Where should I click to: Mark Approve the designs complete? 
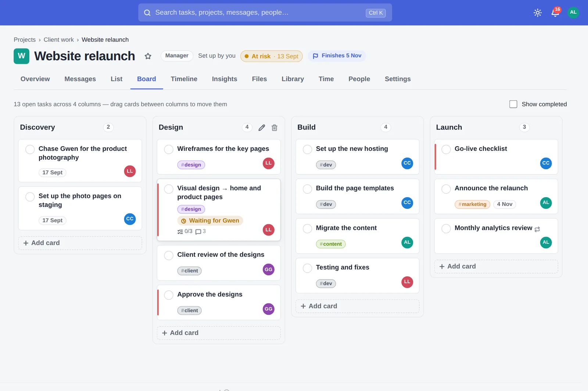[169, 295]
